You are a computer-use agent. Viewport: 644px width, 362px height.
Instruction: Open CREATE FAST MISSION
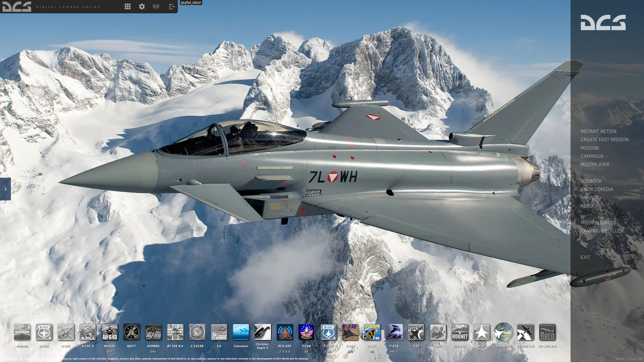[x=605, y=140]
